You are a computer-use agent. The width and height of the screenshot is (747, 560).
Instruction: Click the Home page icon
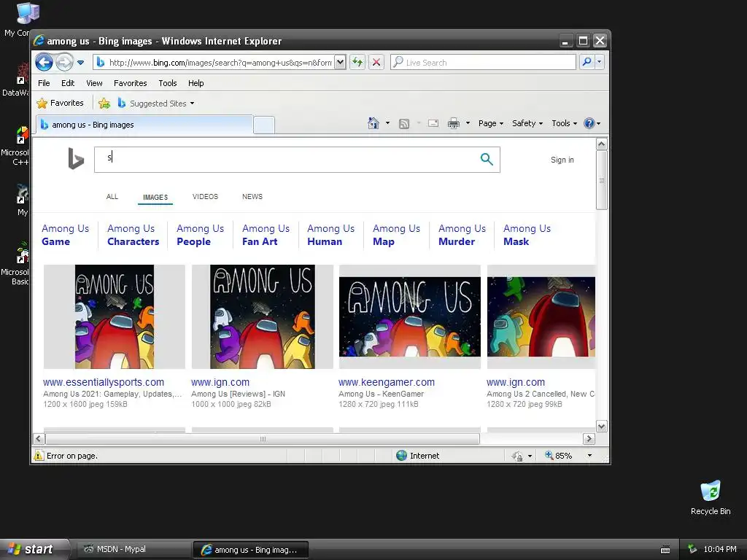coord(373,123)
